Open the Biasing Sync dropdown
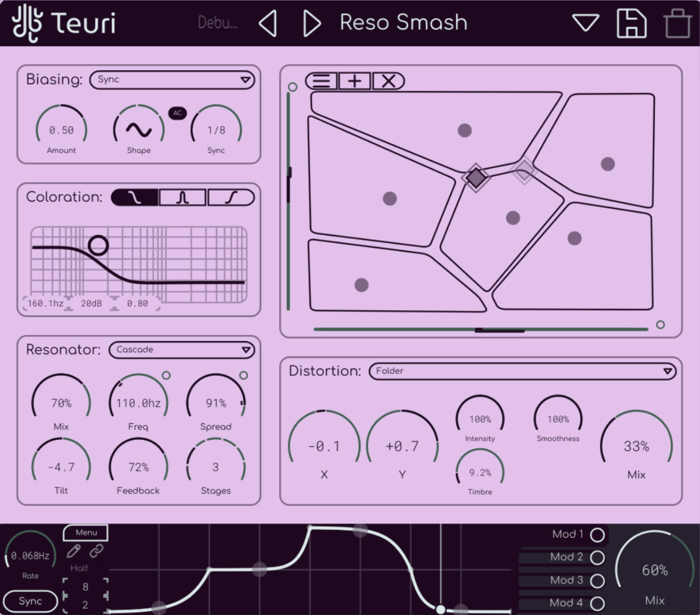The width and height of the screenshot is (700, 615). coord(172,80)
